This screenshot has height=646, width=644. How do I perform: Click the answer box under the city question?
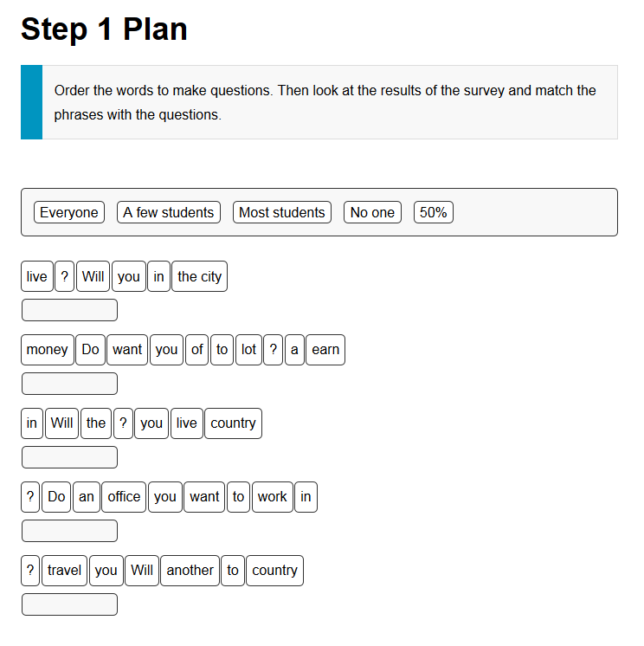point(69,310)
